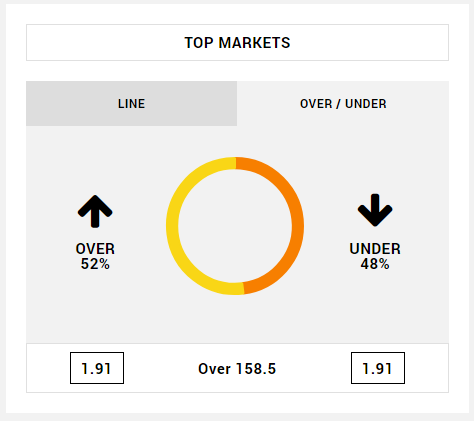Click the TOP MARKETS header
Screen dimensions: 474x421
pos(237,43)
